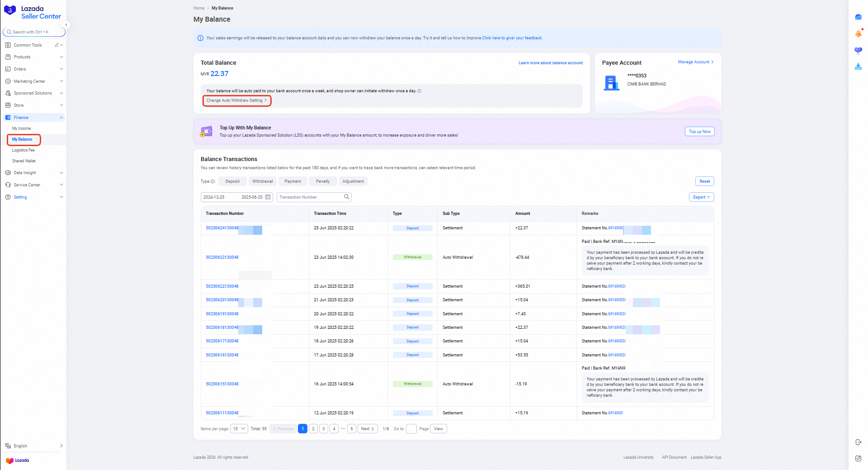The height and width of the screenshot is (470, 868).
Task: Launch the AI assistant helper icon
Action: click(858, 50)
